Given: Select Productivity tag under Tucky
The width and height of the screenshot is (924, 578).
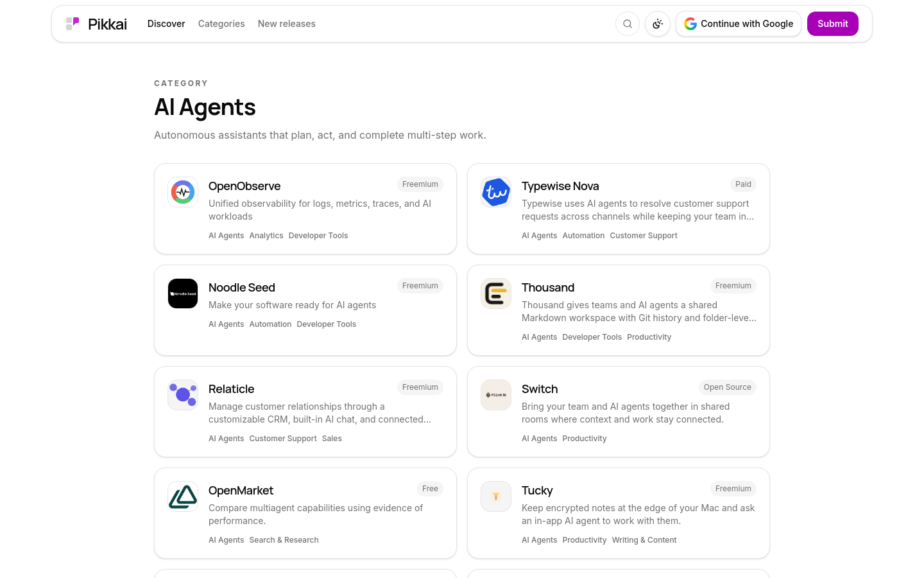Looking at the screenshot, I should point(585,540).
